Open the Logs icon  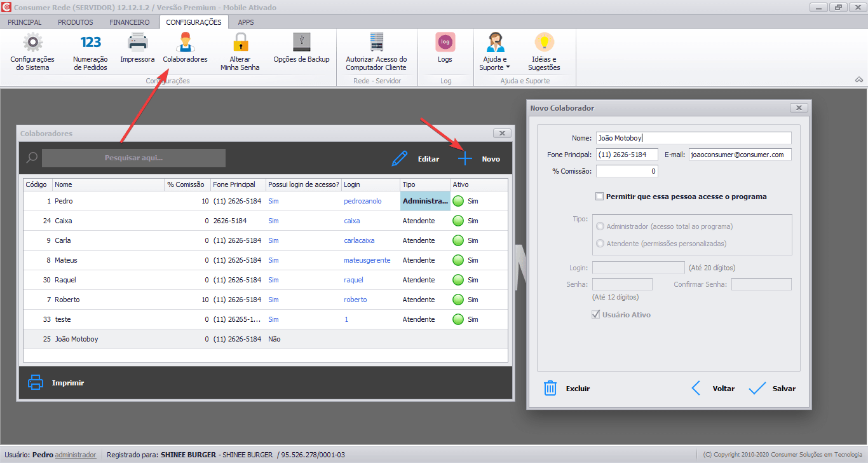[445, 43]
